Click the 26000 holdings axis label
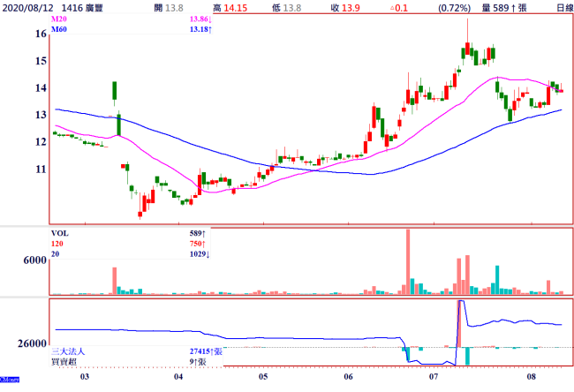 point(32,343)
